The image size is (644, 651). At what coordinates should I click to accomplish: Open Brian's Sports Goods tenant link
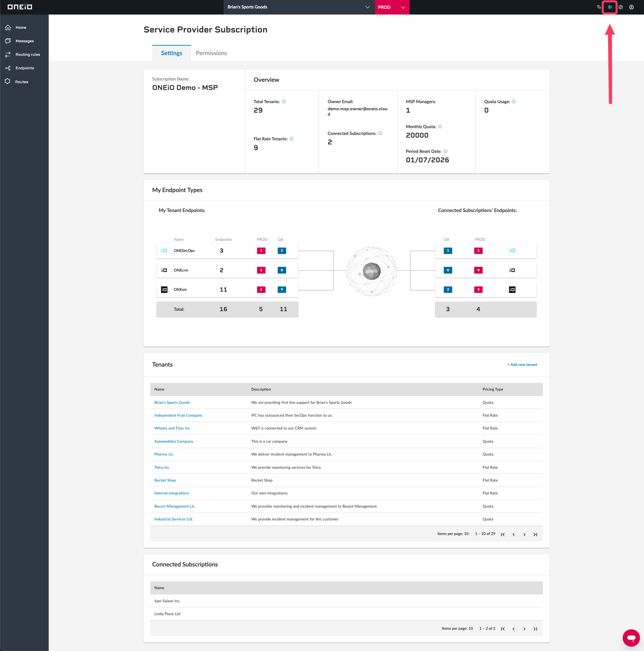(x=172, y=402)
